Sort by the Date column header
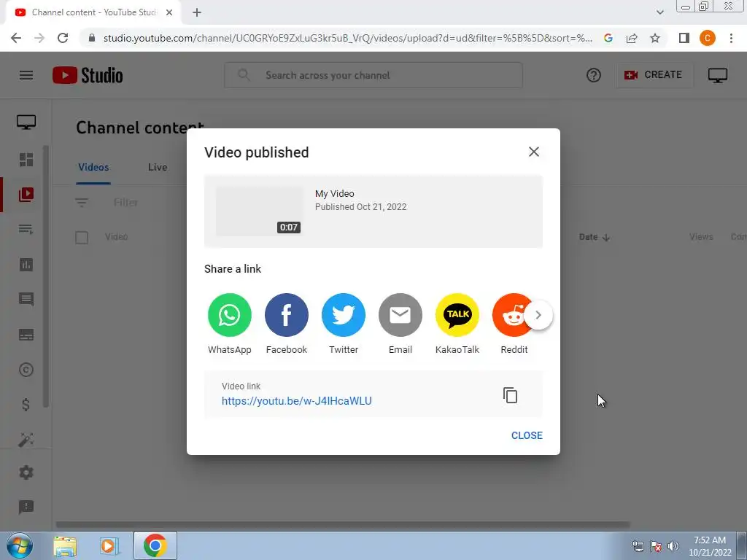This screenshot has width=747, height=560. pyautogui.click(x=594, y=237)
